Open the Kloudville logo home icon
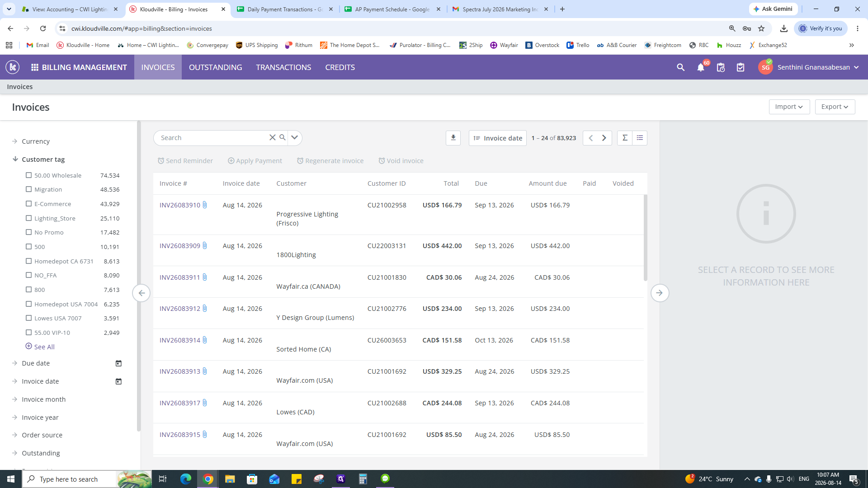 tap(13, 67)
